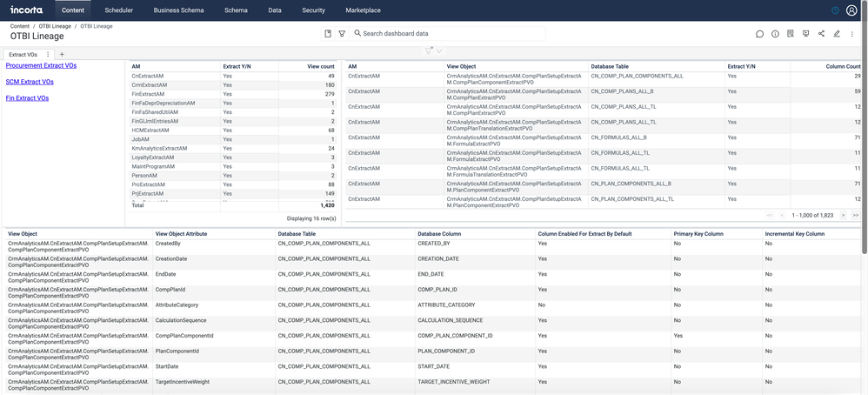Add a new dashboard tab with plus
The height and width of the screenshot is (395, 868).
[62, 55]
